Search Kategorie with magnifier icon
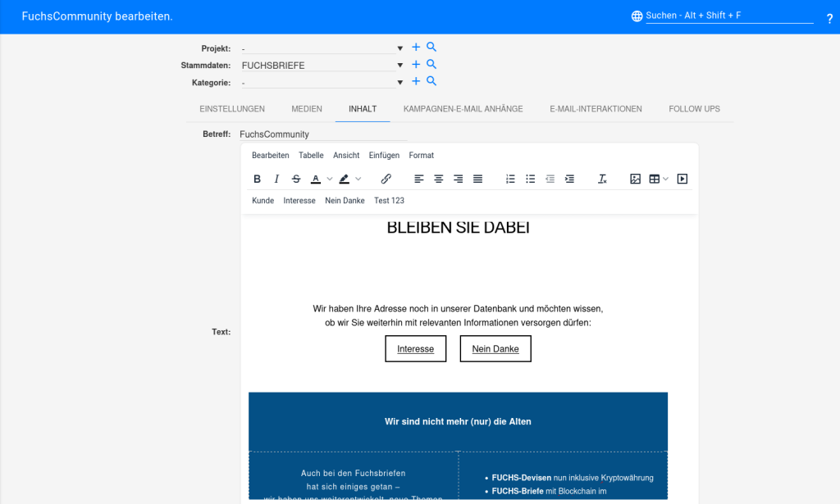Image resolution: width=840 pixels, height=504 pixels. [431, 81]
